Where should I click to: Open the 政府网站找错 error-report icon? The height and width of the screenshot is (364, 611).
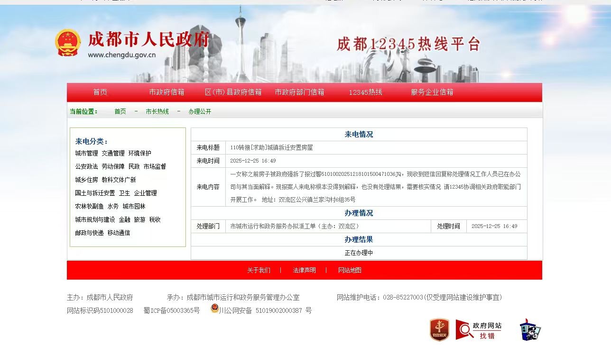(479, 330)
